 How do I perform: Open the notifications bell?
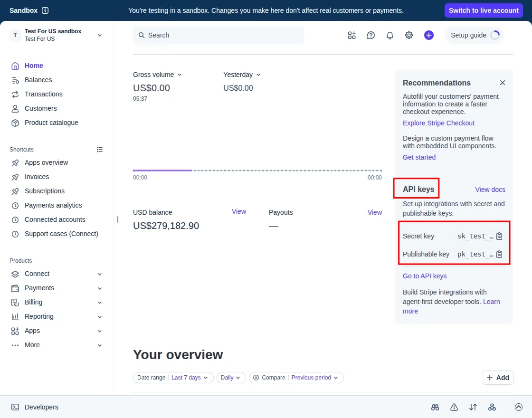[x=390, y=35]
